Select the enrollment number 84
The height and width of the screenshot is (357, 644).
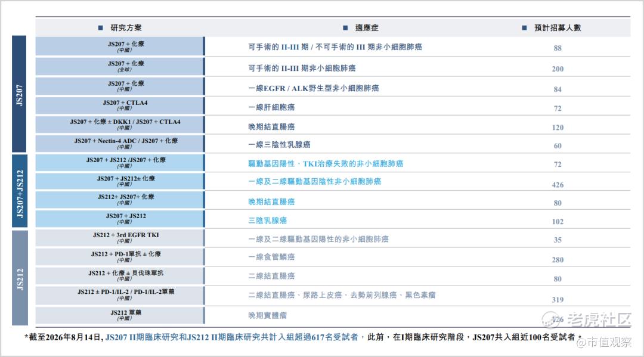(558, 89)
